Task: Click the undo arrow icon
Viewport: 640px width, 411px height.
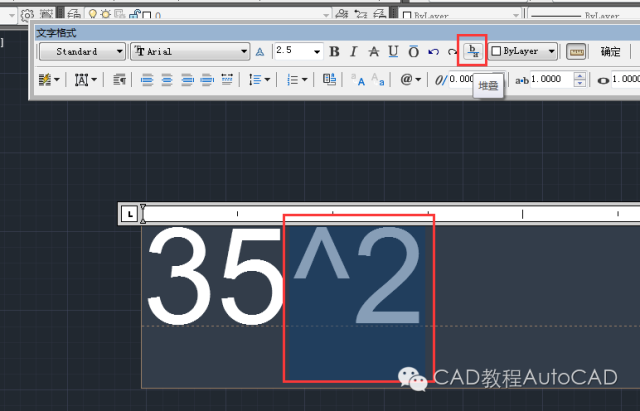Action: (433, 52)
